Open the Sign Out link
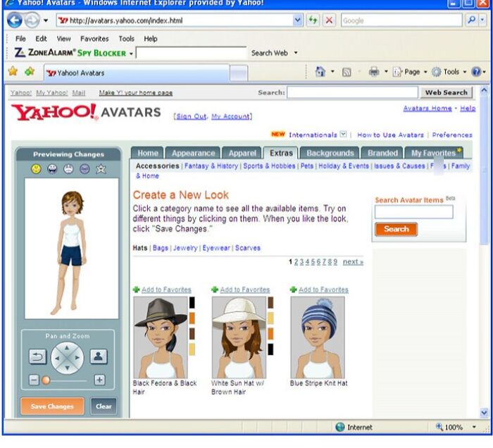Screen dimensions: 493x448 pos(191,116)
